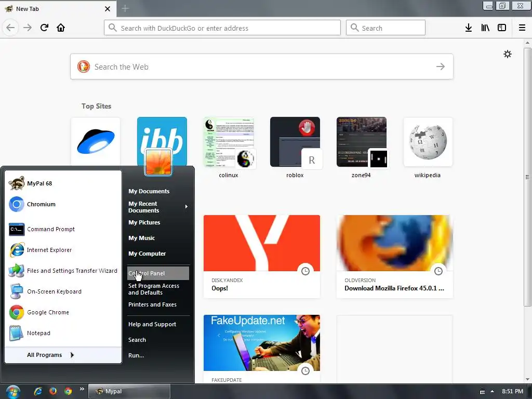Go to the Home page icon
Screen dimensions: 532x399
(61, 28)
